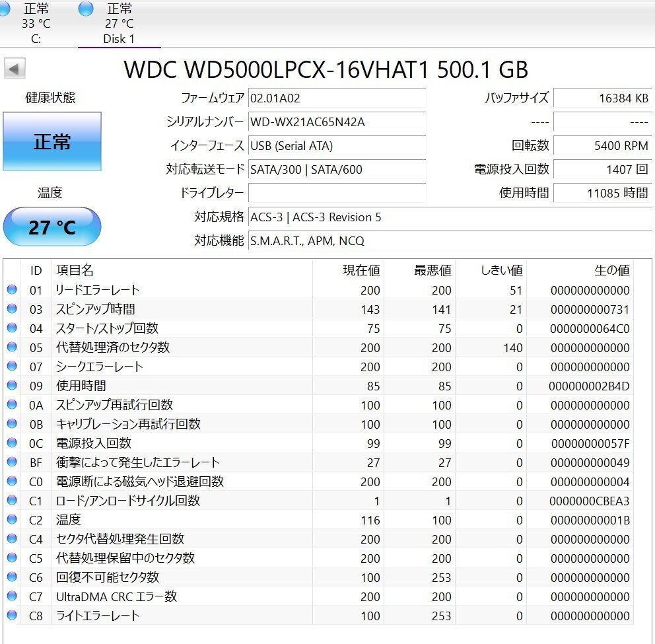Select the セクタ代替処理発生回数 attribute name
Screen dimensions: 655x644
pyautogui.click(x=120, y=539)
